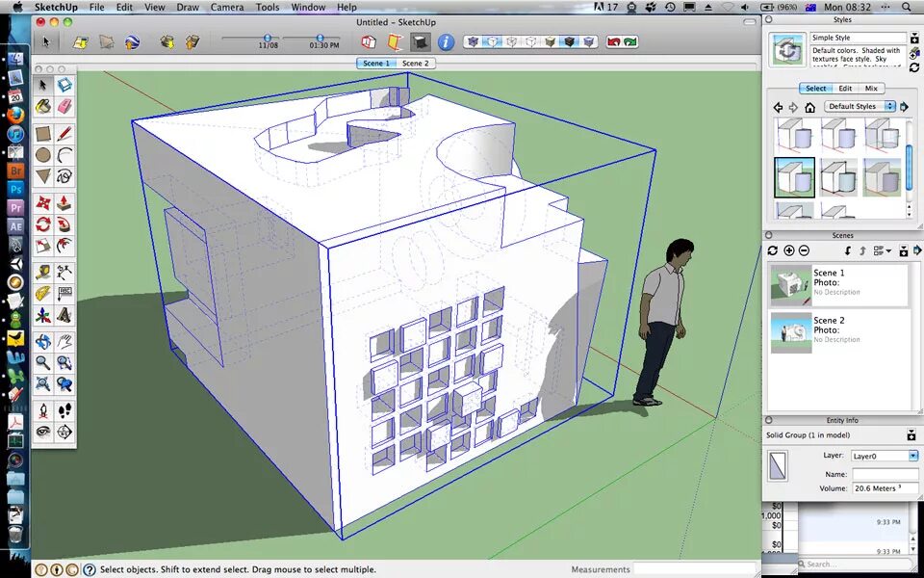Switch to the Edit tab in Styles
This screenshot has height=578, width=924.
(x=845, y=89)
